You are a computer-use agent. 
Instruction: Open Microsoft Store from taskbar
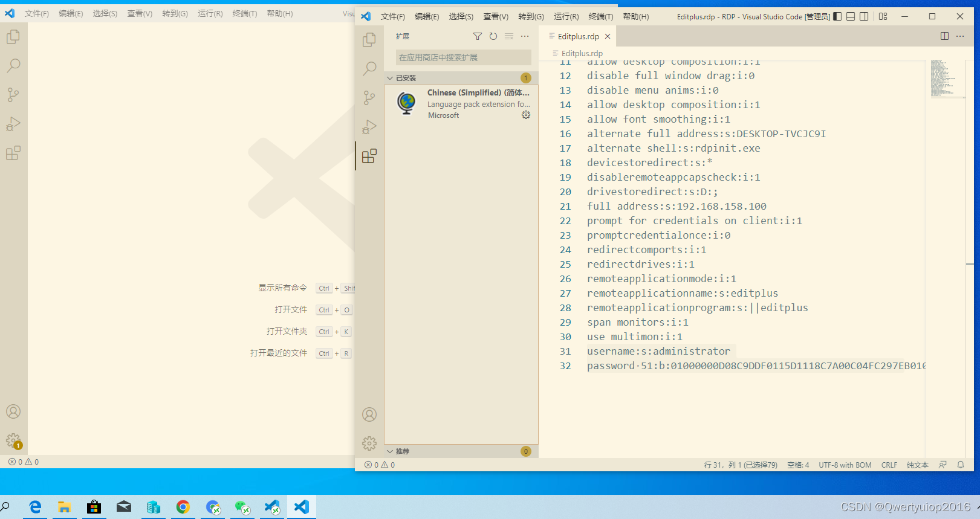pyautogui.click(x=94, y=507)
